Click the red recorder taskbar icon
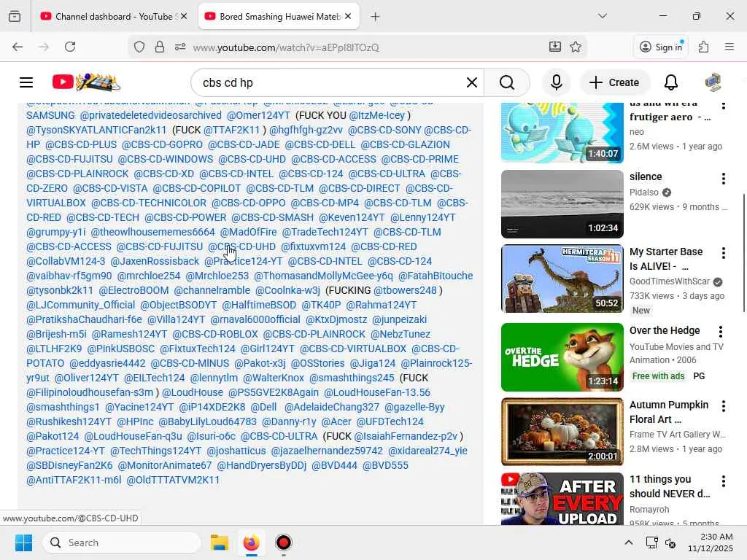The width and height of the screenshot is (747, 560). tap(284, 542)
